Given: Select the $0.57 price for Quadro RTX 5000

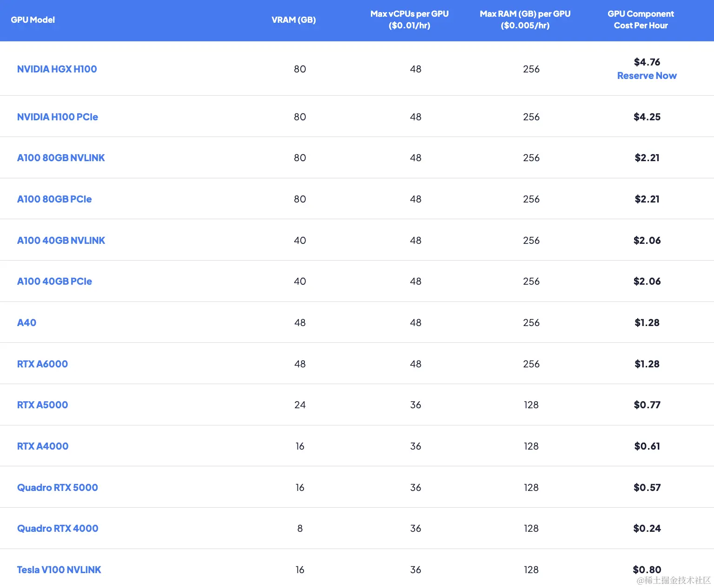Looking at the screenshot, I should click(647, 487).
